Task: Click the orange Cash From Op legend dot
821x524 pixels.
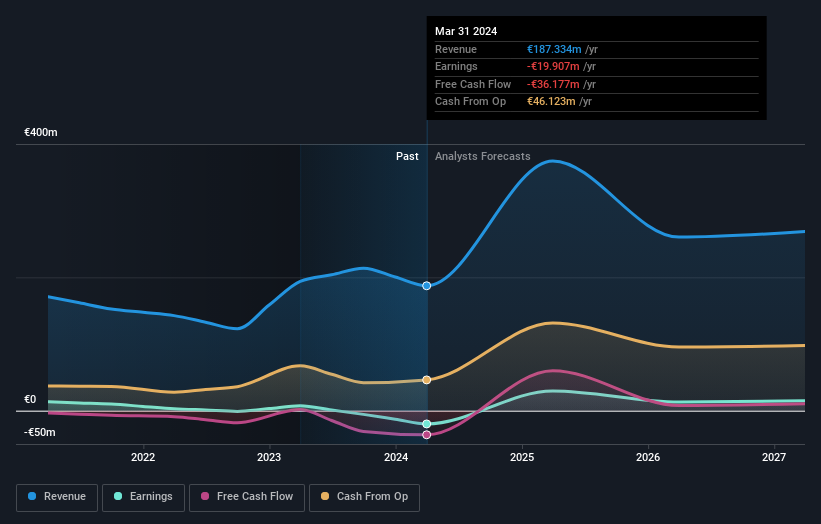Action: (325, 496)
